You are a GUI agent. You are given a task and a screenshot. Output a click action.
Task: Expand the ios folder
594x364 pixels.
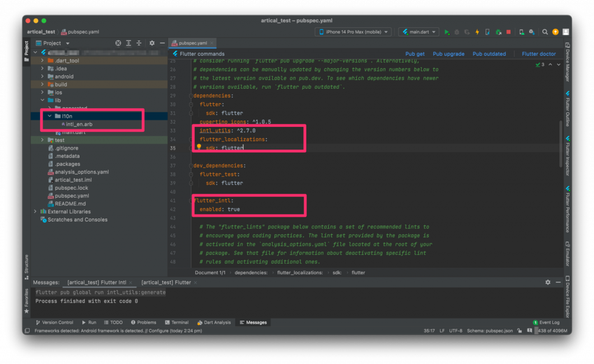pyautogui.click(x=42, y=92)
